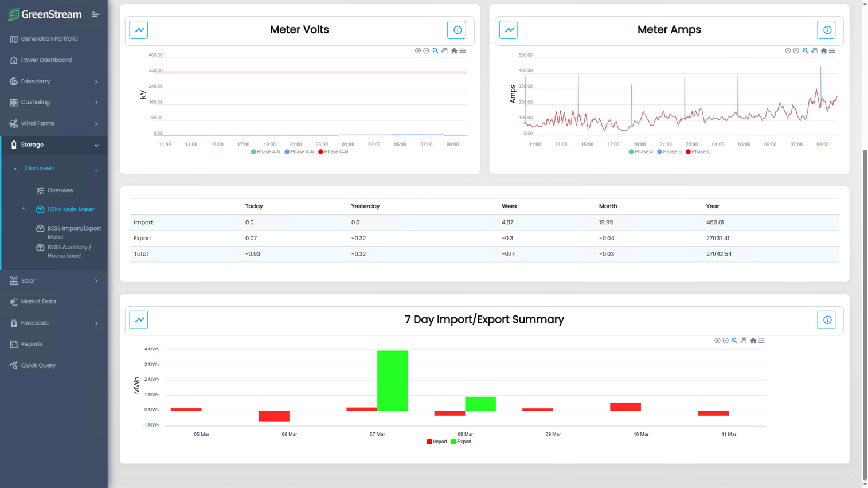868x488 pixels.
Task: Click zoom out icon on Meter Volts chart
Action: (x=427, y=50)
